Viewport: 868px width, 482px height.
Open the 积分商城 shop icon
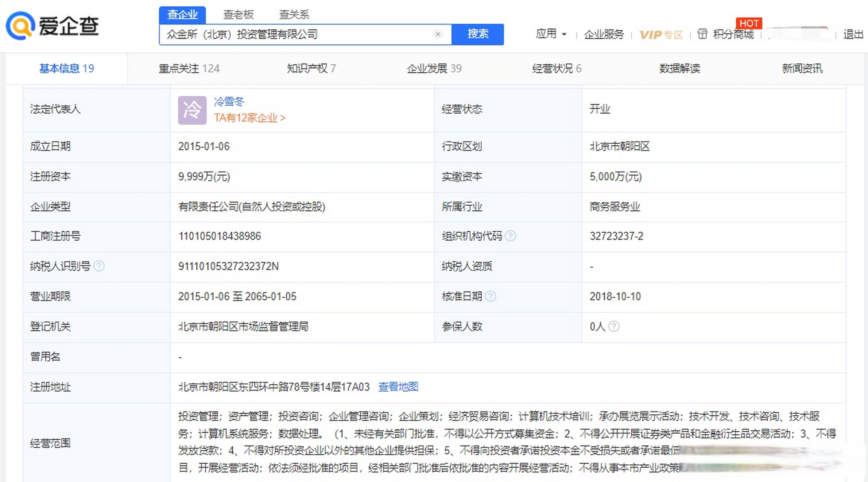coord(702,34)
